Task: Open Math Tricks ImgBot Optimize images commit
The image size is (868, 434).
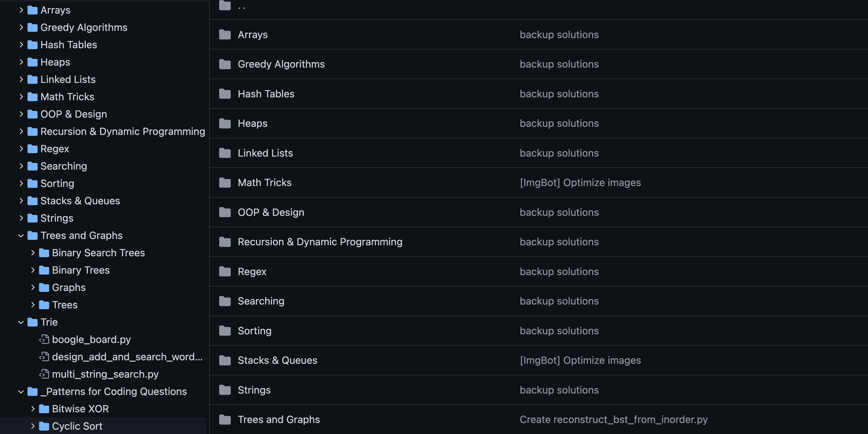Action: [x=580, y=183]
